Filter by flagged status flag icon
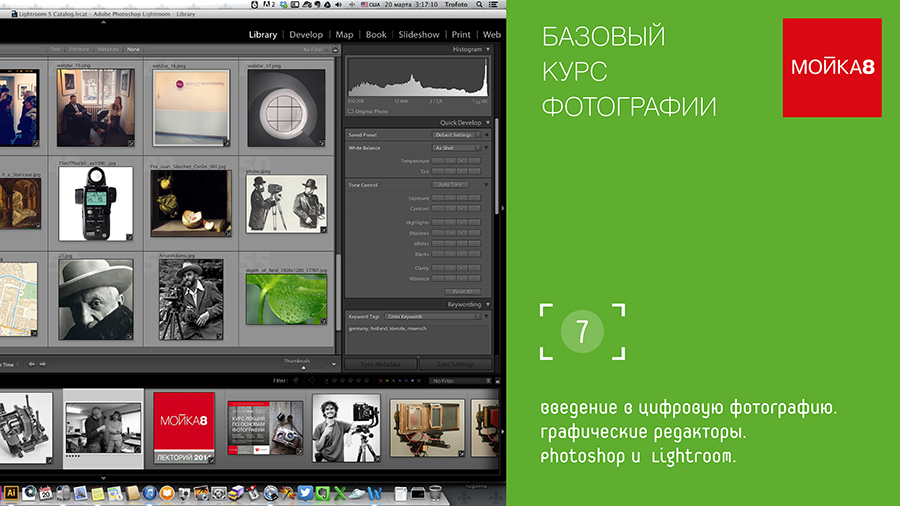The height and width of the screenshot is (506, 900). pos(296,381)
